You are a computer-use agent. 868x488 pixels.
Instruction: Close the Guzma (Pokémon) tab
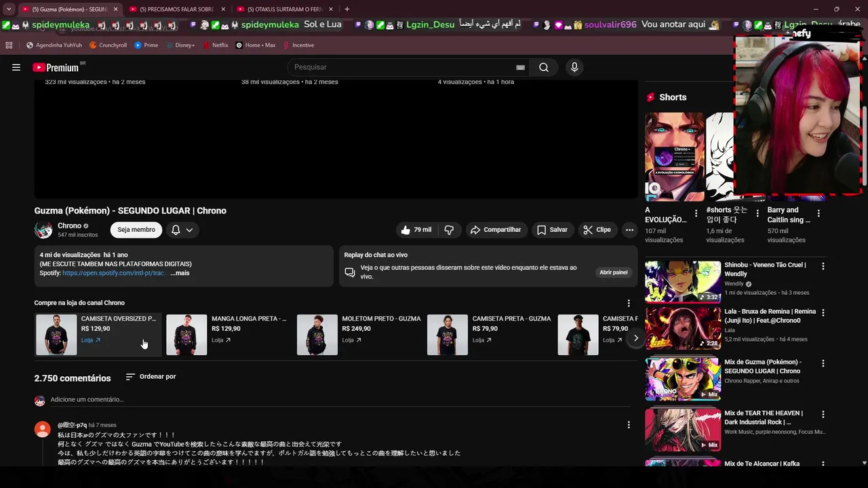point(115,9)
